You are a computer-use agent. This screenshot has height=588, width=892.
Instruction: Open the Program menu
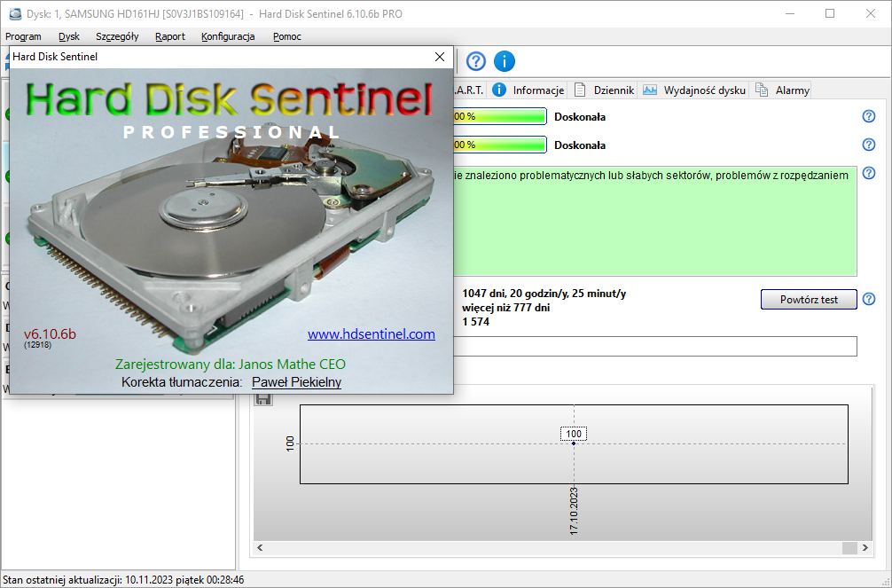pyautogui.click(x=23, y=36)
